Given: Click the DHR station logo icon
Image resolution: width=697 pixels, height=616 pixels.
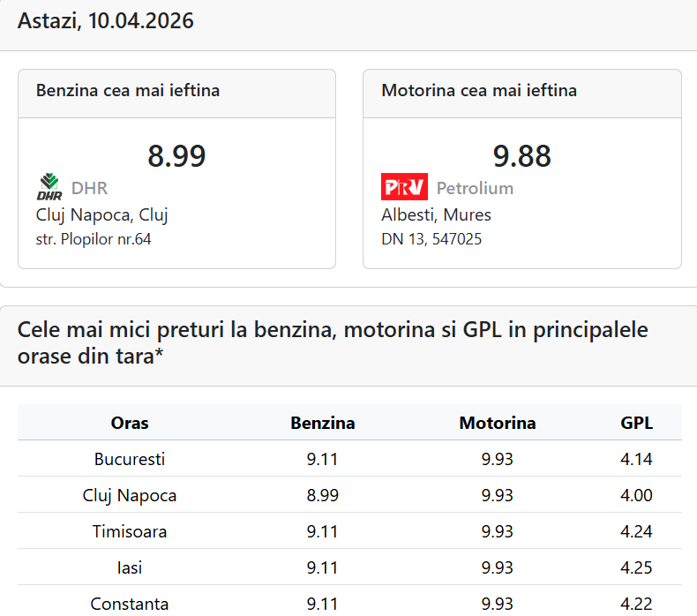Looking at the screenshot, I should pyautogui.click(x=49, y=187).
